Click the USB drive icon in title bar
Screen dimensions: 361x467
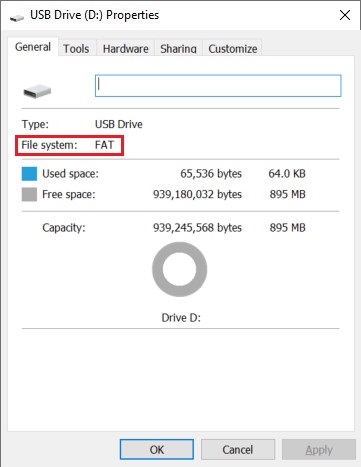click(x=17, y=17)
